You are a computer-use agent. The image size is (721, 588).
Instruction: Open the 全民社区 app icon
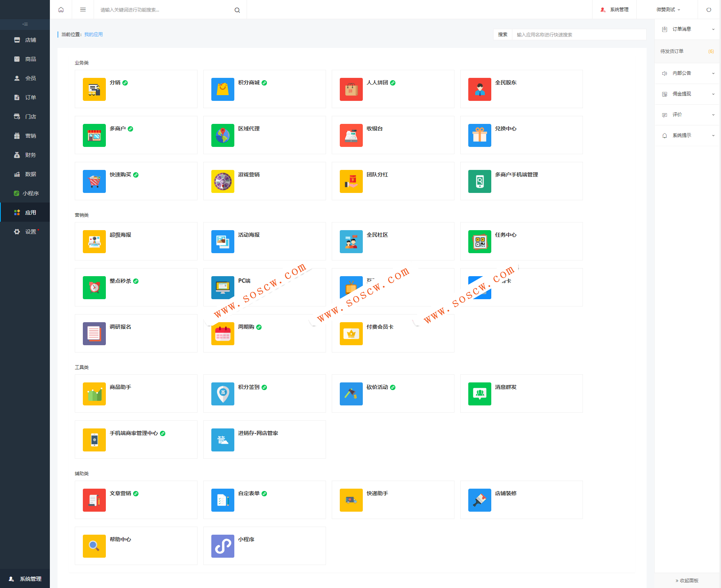(351, 242)
